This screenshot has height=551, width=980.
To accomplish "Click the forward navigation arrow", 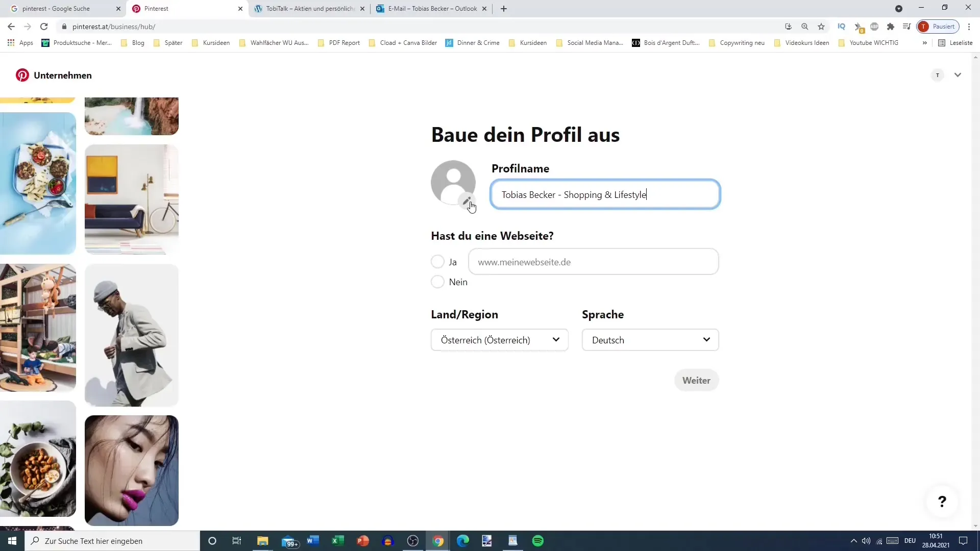I will click(27, 26).
